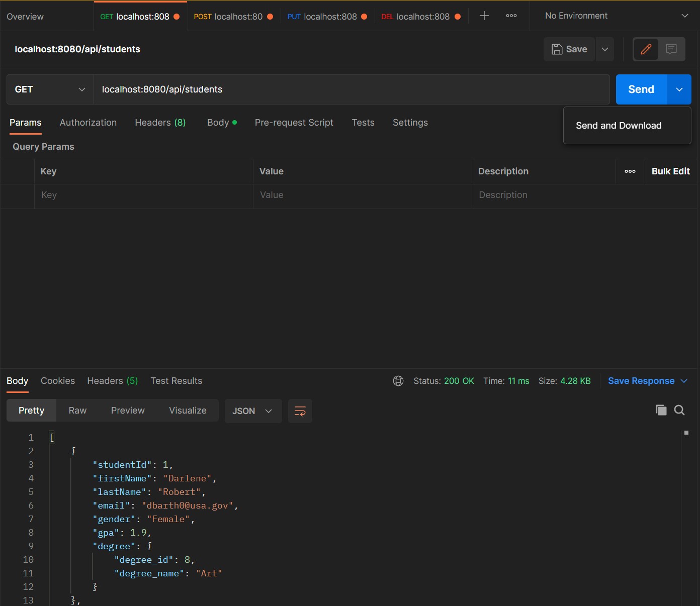700x606 pixels.
Task: Click the "gender": "Female" response line
Action: point(143,519)
